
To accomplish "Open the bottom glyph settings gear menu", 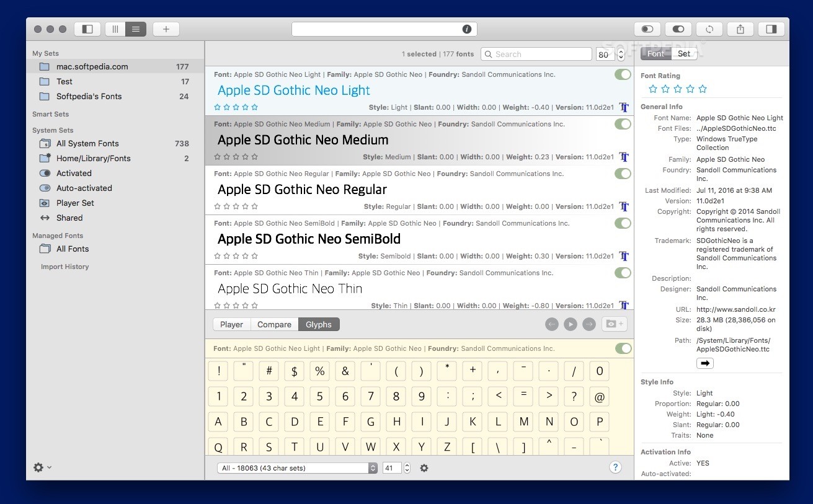I will (x=424, y=468).
